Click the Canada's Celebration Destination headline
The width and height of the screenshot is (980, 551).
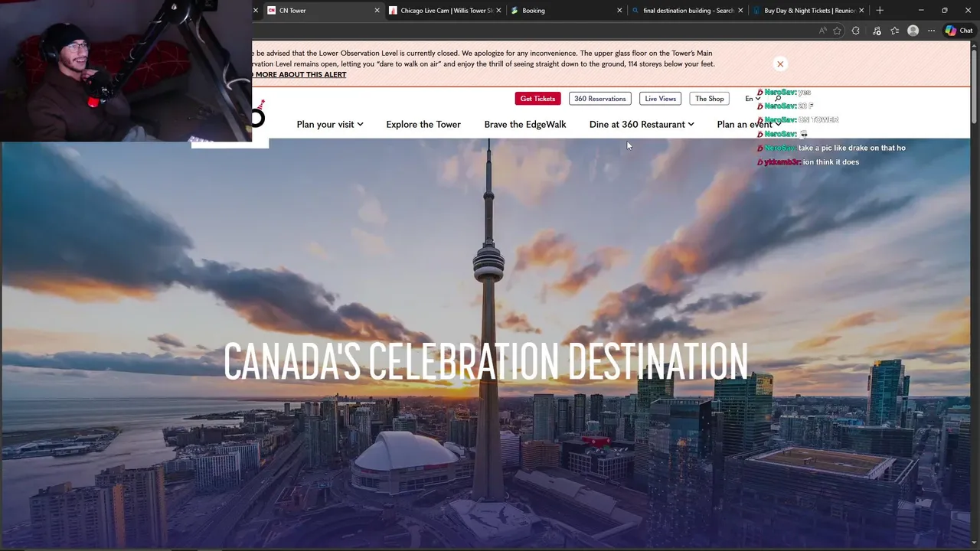(x=485, y=360)
